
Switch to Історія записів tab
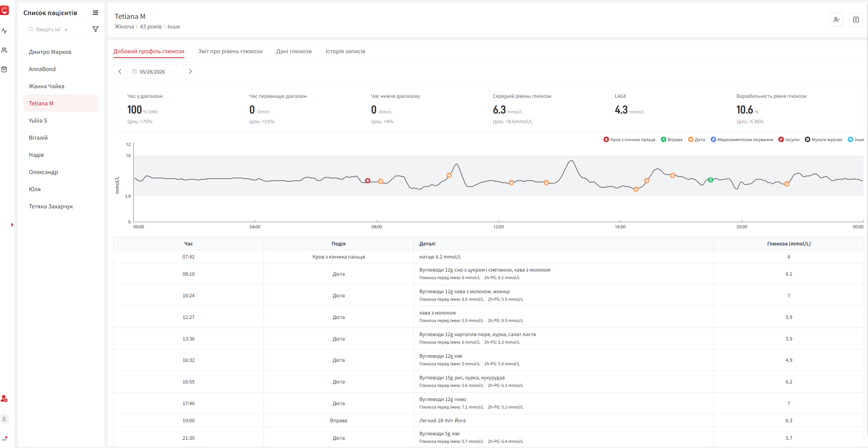[x=345, y=51]
